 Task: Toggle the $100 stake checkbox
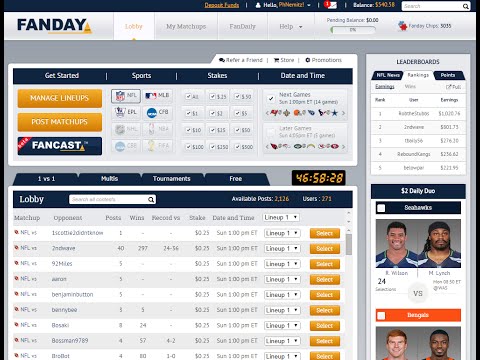(x=188, y=146)
